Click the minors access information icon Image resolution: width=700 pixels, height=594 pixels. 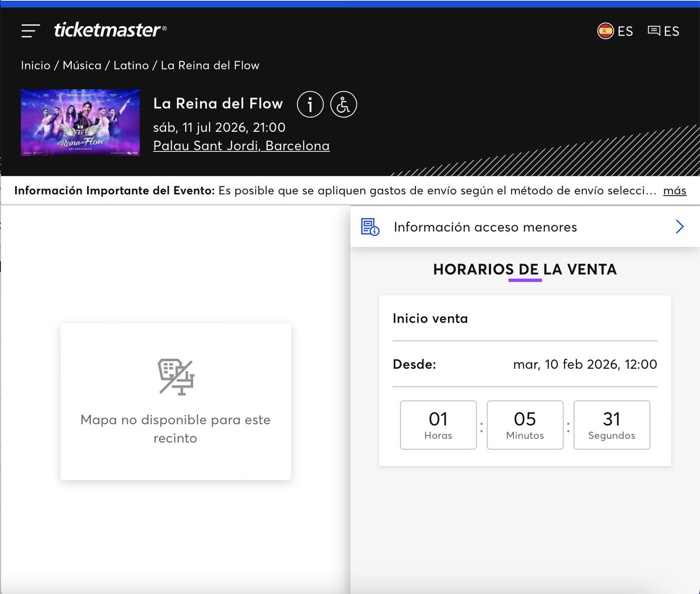369,226
